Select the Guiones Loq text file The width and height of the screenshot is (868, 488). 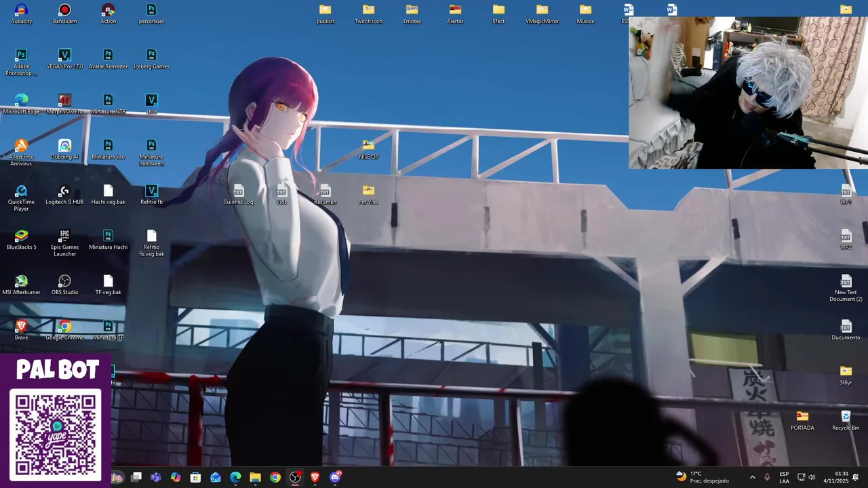(x=238, y=195)
